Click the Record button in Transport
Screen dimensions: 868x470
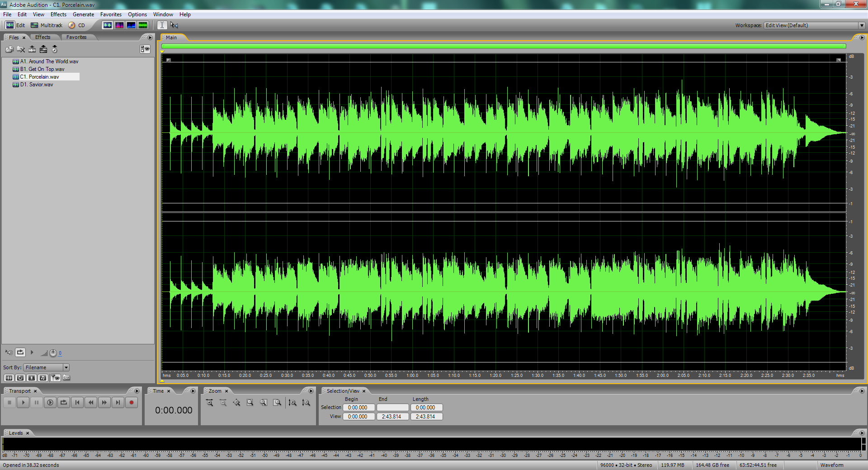tap(132, 402)
